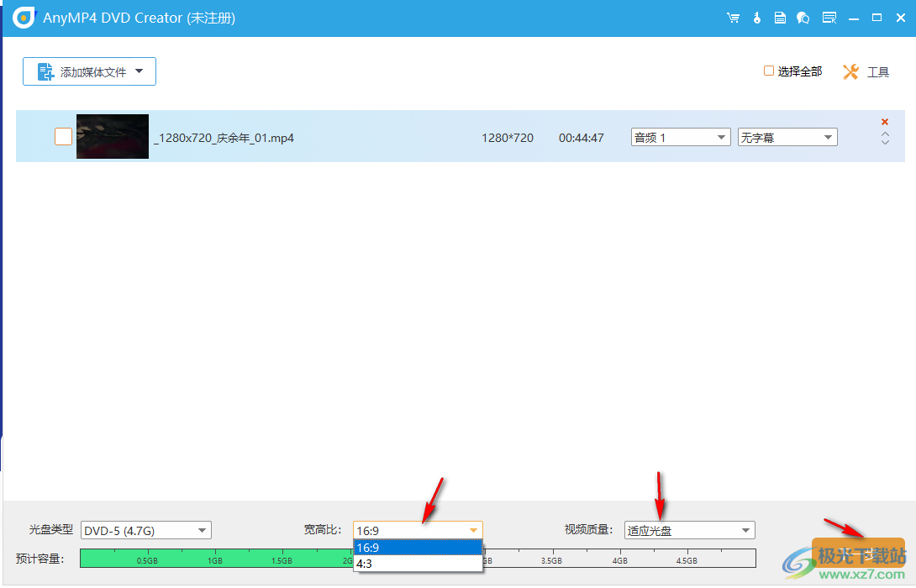Viewport: 916px width, 588px height.
Task: Enable the 选择全部 select-all checkbox
Action: tap(768, 71)
